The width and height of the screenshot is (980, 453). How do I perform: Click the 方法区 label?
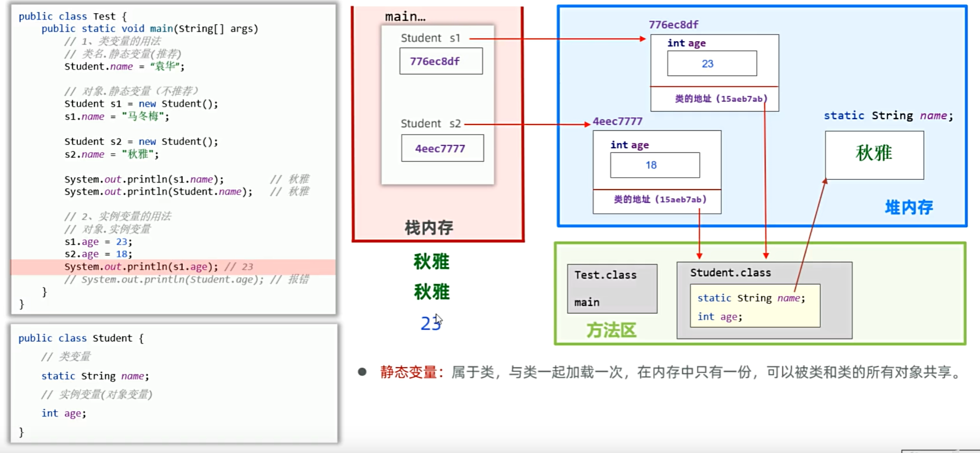click(611, 330)
